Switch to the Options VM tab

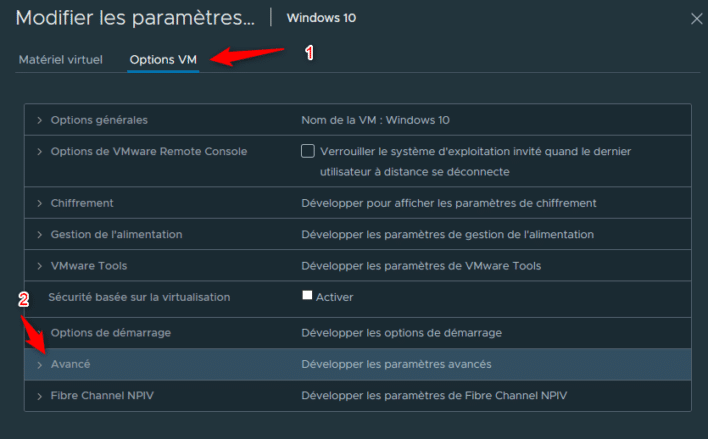pyautogui.click(x=163, y=60)
